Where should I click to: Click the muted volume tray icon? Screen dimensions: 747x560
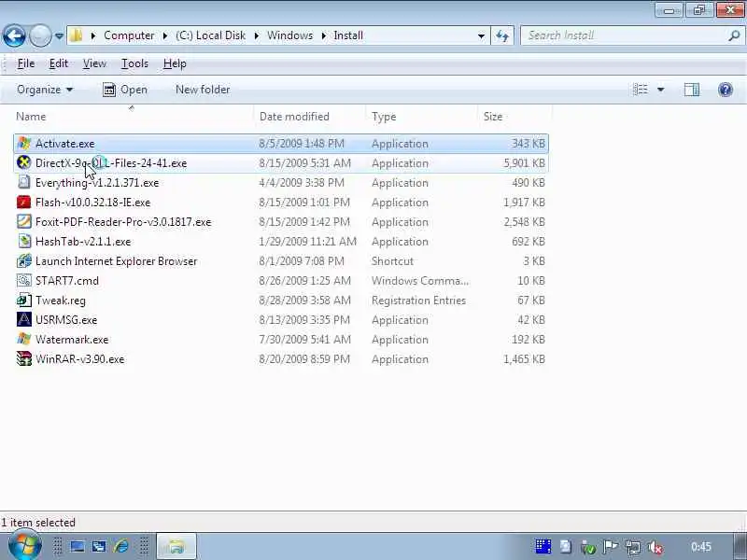[x=655, y=547]
